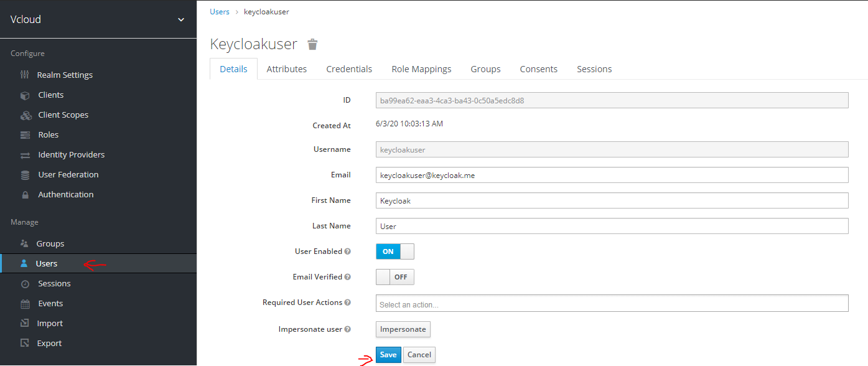Show help for Email Verified

coord(348,277)
